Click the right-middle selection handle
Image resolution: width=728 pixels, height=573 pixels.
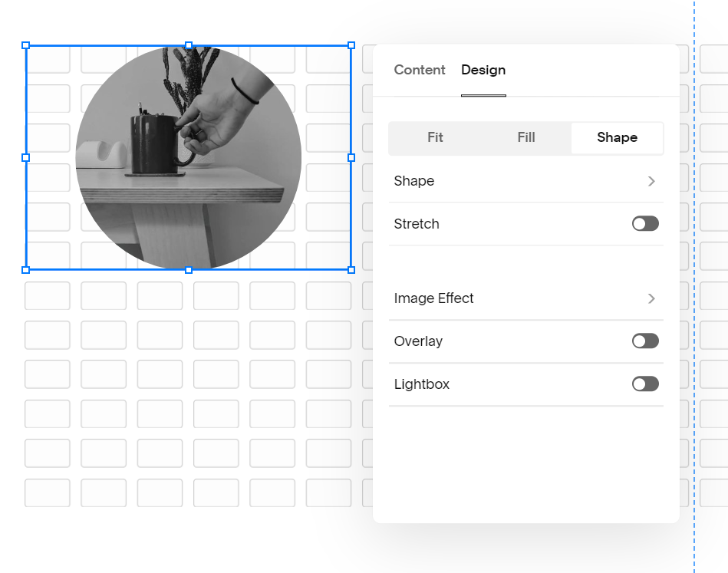tap(351, 158)
